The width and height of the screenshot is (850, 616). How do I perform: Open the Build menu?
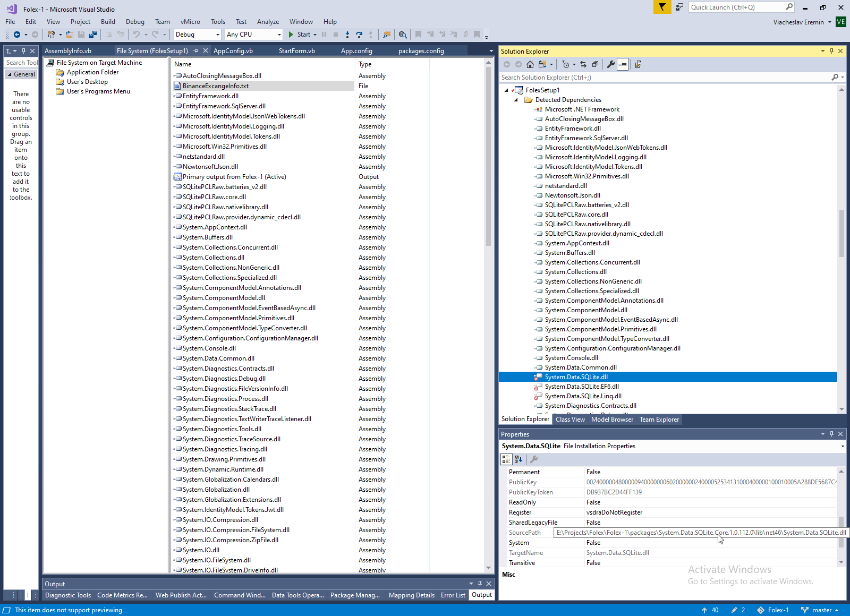coord(108,22)
